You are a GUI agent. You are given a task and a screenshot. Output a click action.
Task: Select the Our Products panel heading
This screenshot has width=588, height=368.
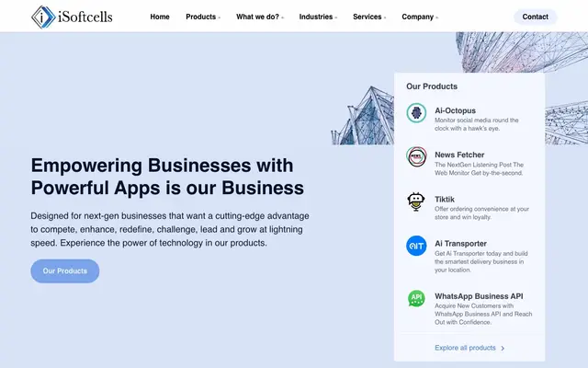(432, 86)
